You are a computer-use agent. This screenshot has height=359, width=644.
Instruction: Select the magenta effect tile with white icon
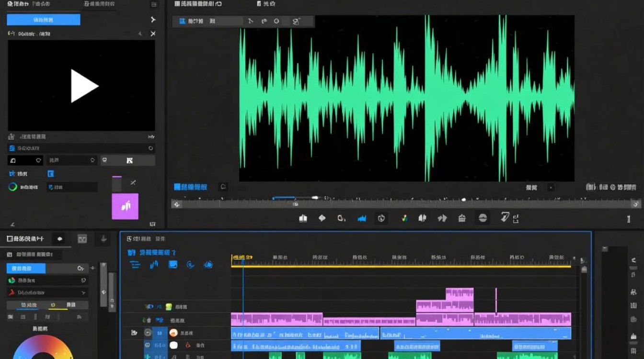[x=125, y=206]
